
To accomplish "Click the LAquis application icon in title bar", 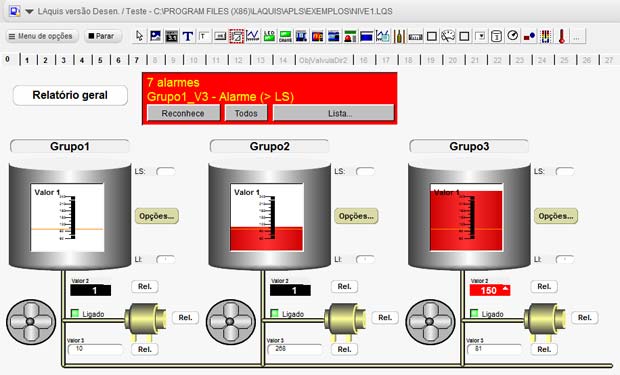I will tap(14, 11).
